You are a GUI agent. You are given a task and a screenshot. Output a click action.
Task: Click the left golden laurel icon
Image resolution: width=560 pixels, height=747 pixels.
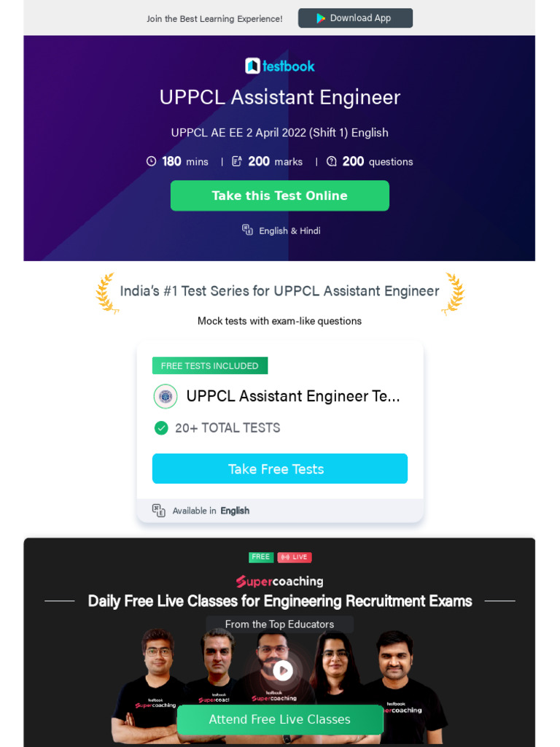pyautogui.click(x=106, y=293)
